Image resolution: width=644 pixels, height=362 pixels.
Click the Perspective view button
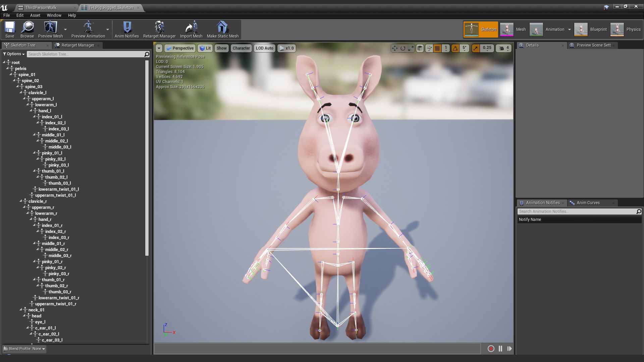180,48
